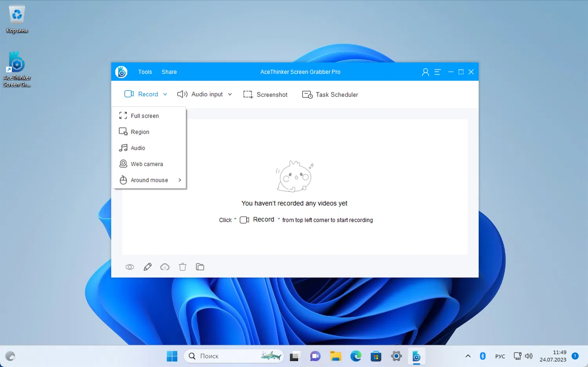Viewport: 588px width, 367px height.
Task: Open the clock and date panel
Action: (553, 356)
